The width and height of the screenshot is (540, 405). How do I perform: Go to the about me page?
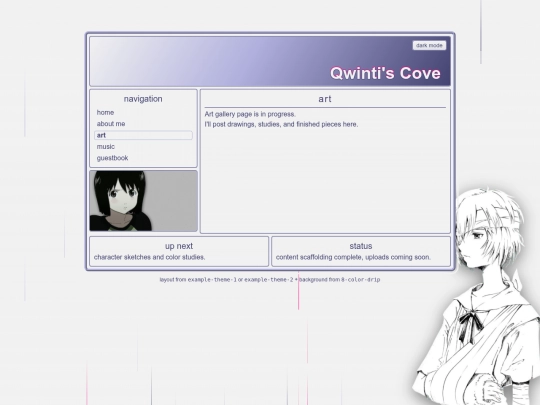pos(111,124)
